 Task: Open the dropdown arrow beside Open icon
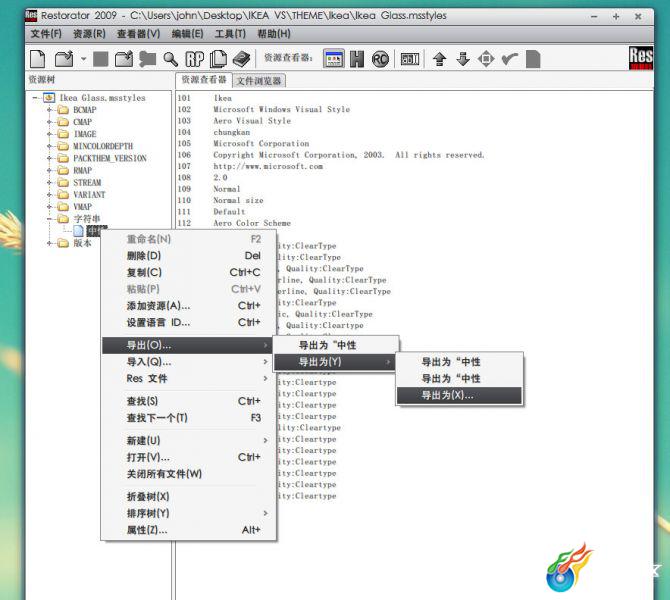point(83,59)
